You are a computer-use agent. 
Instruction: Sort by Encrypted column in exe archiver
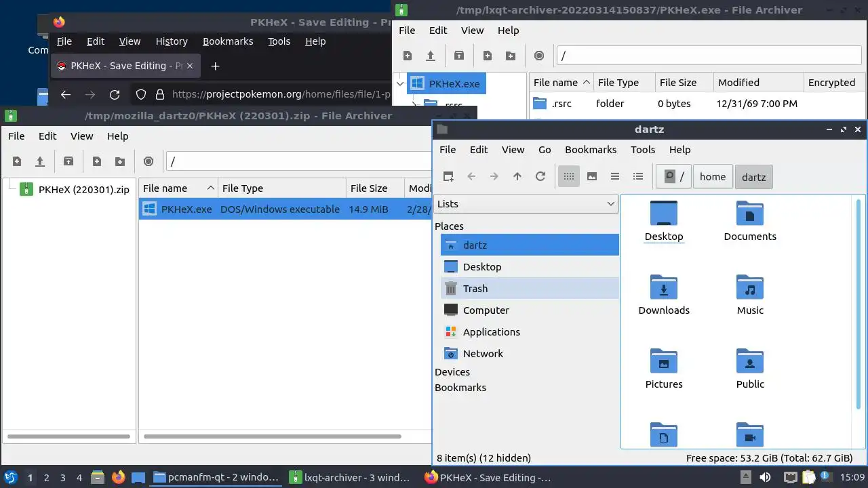pos(834,83)
